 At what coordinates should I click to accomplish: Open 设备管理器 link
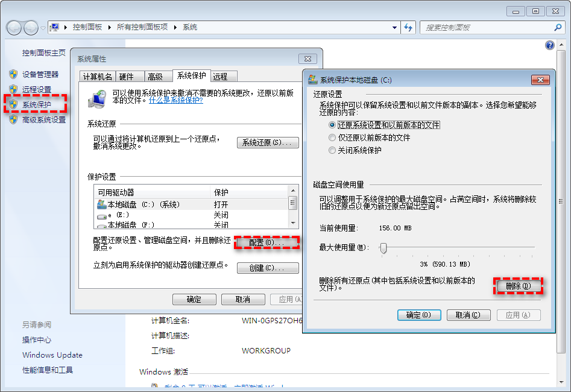pos(40,74)
